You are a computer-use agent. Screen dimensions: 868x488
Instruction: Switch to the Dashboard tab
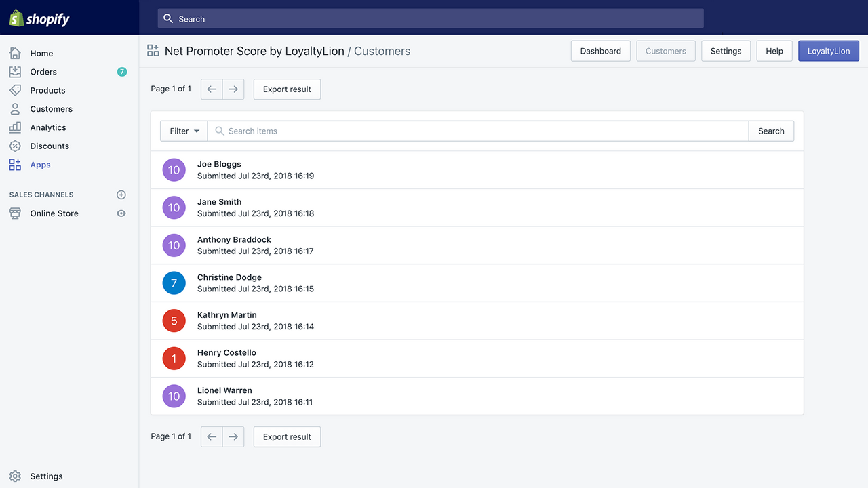pyautogui.click(x=601, y=51)
